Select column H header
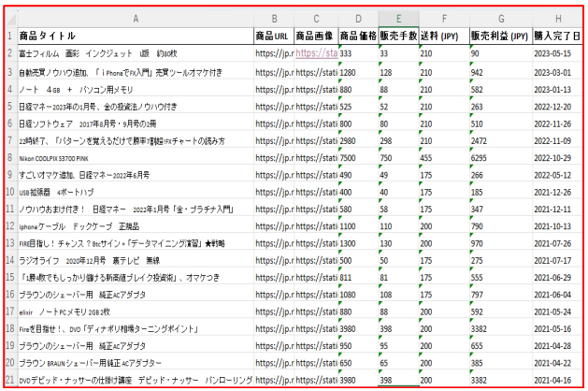Image resolution: width=588 pixels, height=391 pixels. (558, 19)
